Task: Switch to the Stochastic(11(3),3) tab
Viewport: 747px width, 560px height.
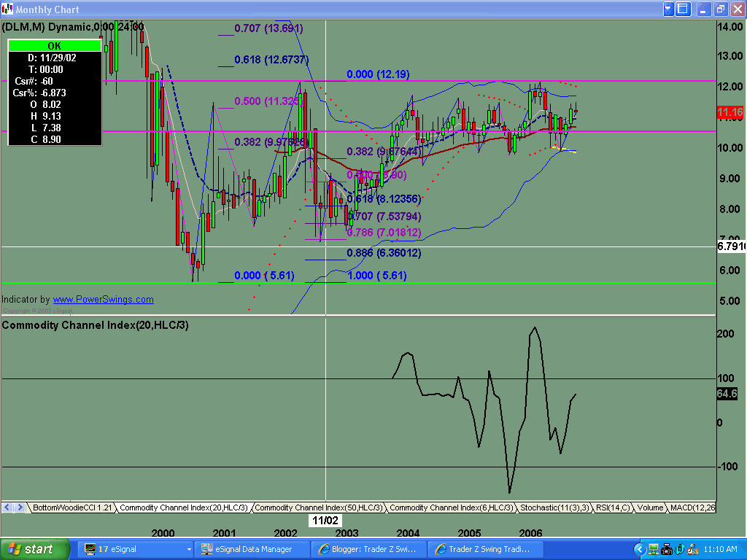Action: tap(555, 507)
